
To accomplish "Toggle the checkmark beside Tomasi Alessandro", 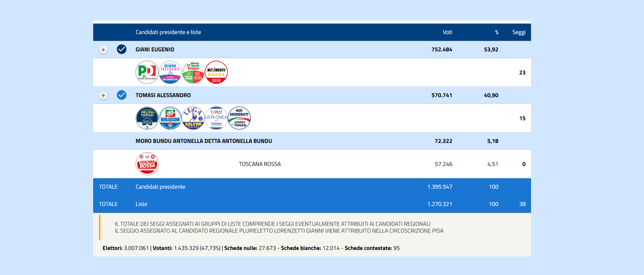I will [122, 95].
